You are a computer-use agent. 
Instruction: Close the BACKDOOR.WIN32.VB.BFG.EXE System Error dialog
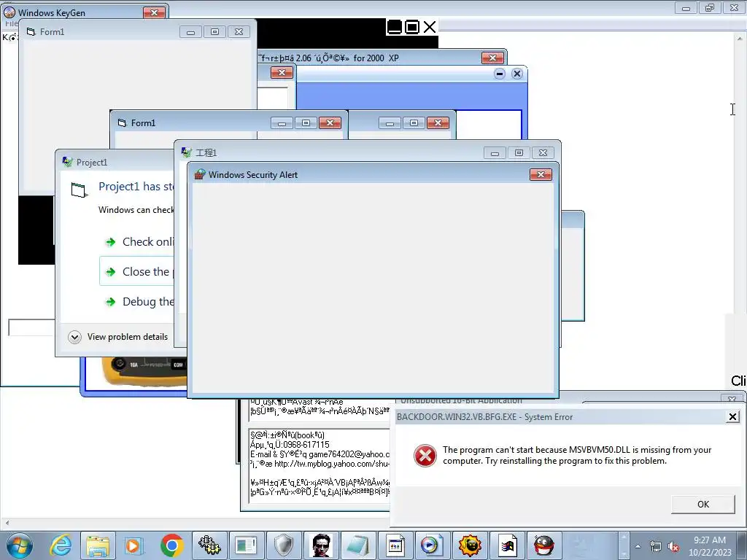point(732,417)
